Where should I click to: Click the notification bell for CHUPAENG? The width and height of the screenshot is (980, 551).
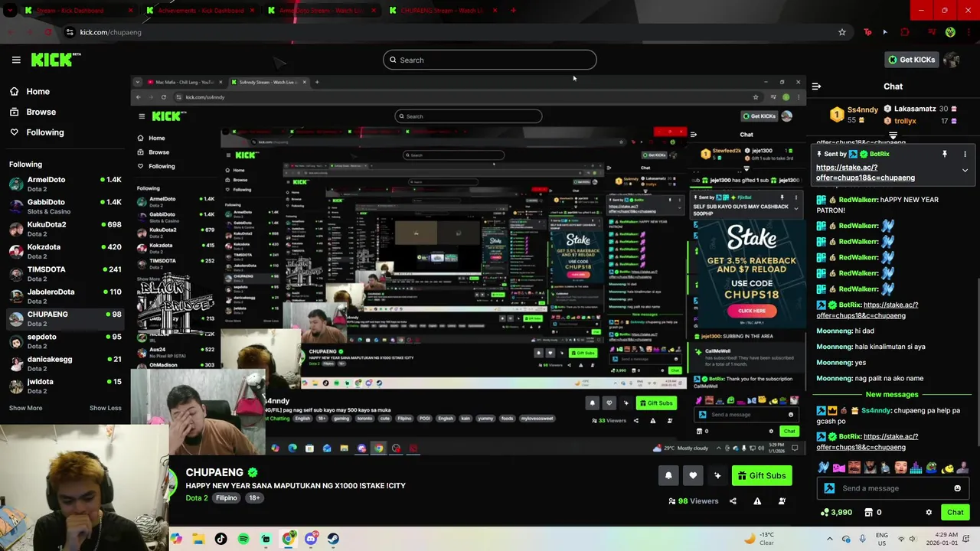(668, 475)
